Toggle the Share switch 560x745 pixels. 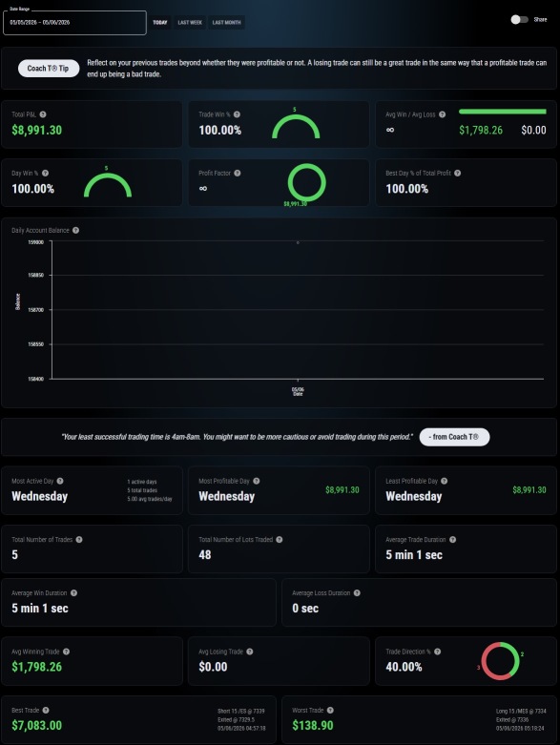[519, 19]
